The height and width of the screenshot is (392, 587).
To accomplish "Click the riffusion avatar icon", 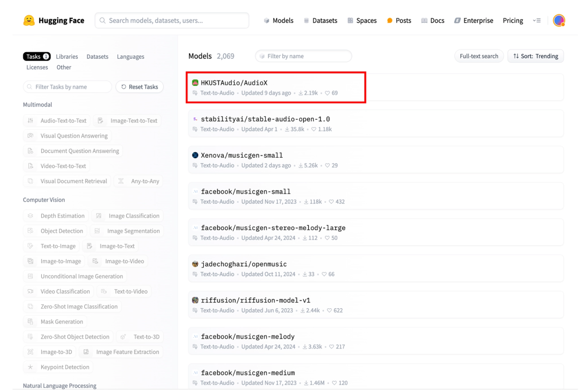I will point(196,301).
